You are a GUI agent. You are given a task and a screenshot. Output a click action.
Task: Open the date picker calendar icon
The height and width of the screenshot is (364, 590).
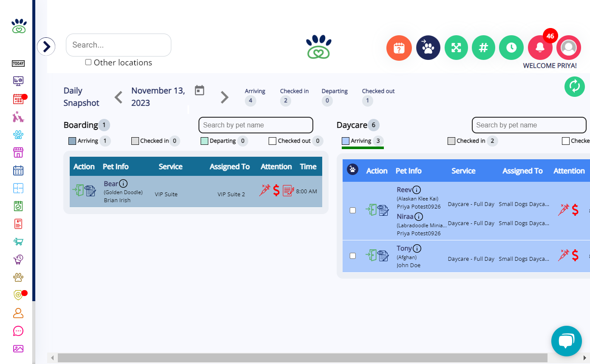click(x=199, y=90)
